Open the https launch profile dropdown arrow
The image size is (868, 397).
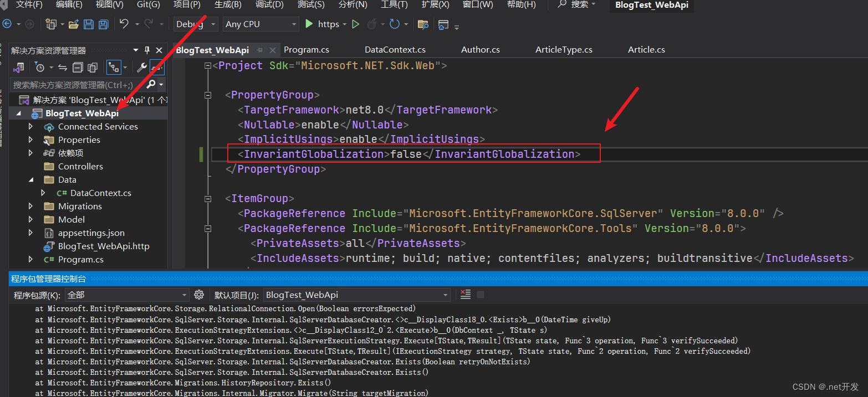(x=345, y=24)
